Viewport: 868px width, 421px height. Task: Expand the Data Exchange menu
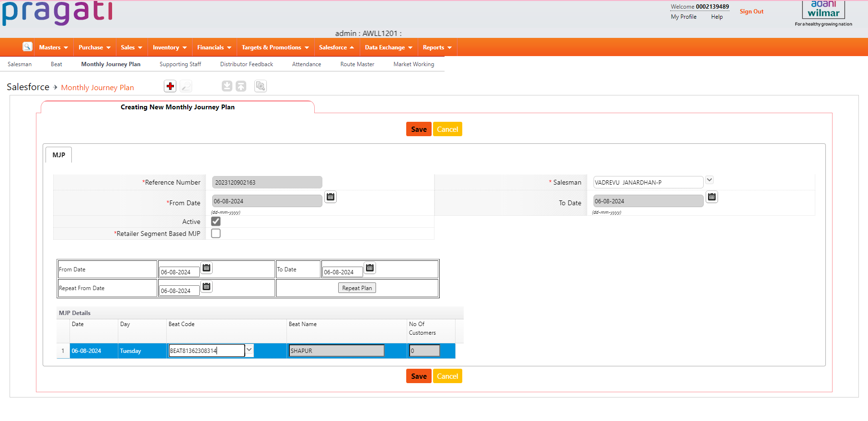[x=388, y=47]
